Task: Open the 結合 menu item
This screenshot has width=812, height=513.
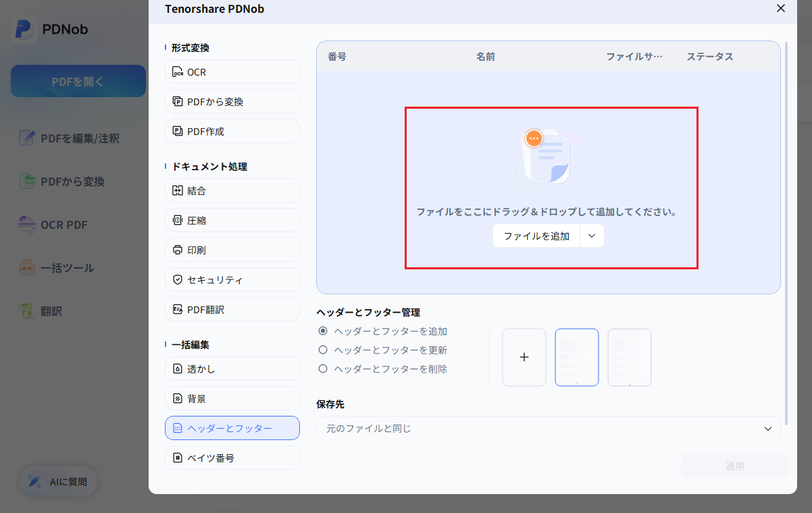Action: 232,191
